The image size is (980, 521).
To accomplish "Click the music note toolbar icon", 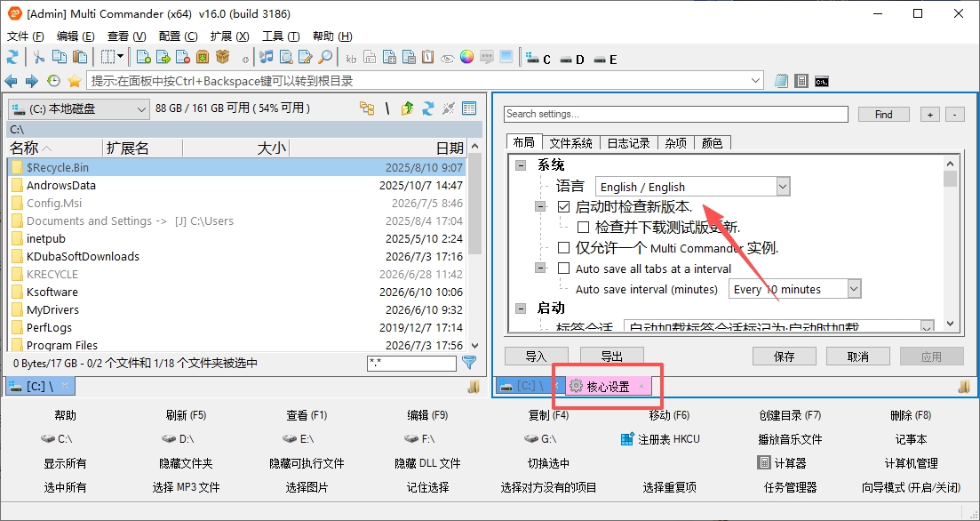I will click(267, 58).
